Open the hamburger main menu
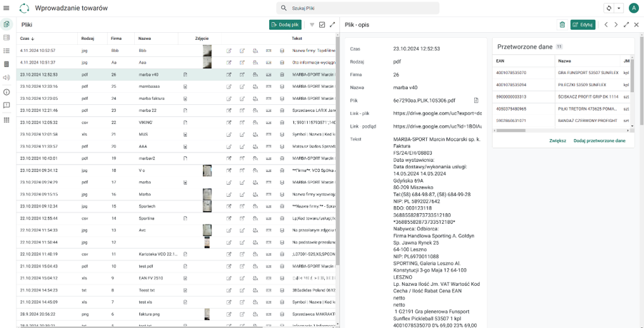 click(6, 9)
